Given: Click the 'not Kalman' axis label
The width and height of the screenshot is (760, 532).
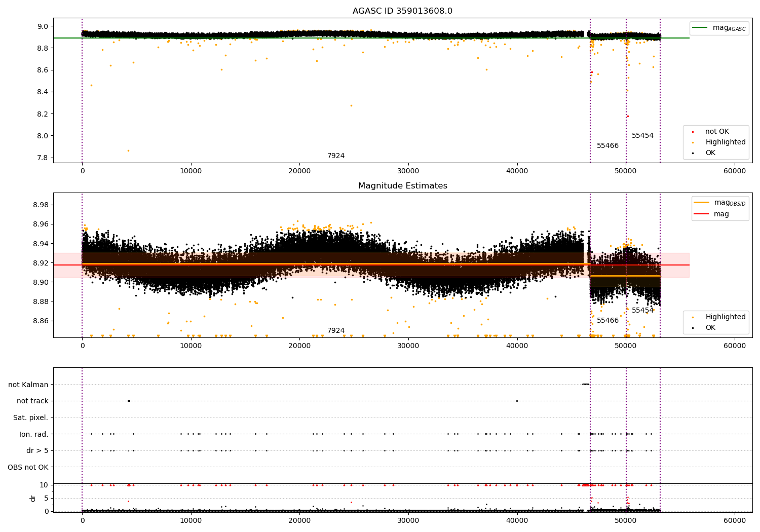Looking at the screenshot, I should point(28,385).
